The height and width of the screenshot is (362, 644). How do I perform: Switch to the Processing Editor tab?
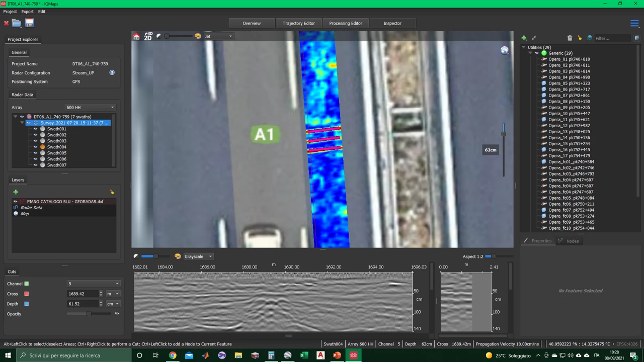[346, 23]
